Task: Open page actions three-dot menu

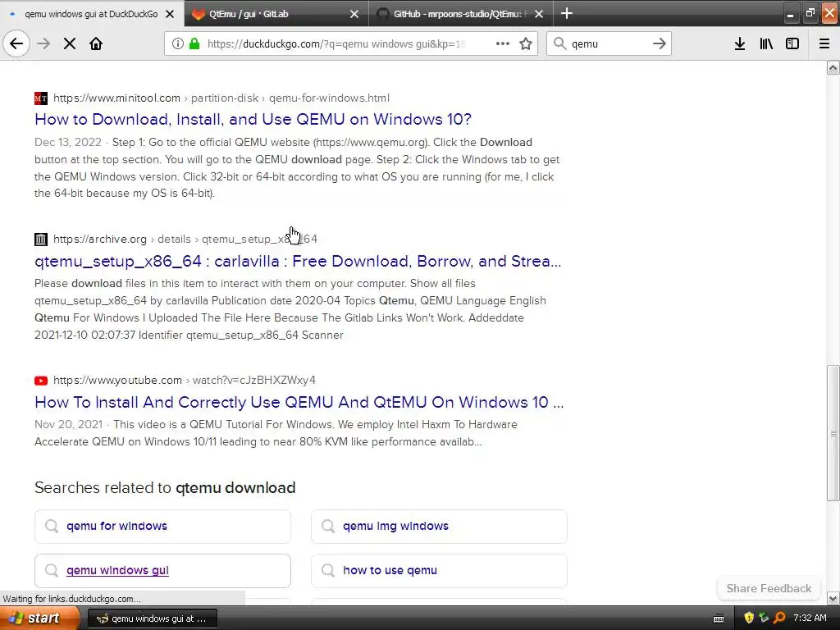Action: click(503, 43)
